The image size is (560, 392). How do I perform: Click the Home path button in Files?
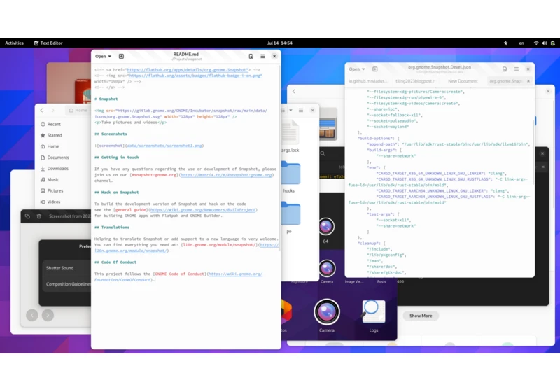point(78,111)
